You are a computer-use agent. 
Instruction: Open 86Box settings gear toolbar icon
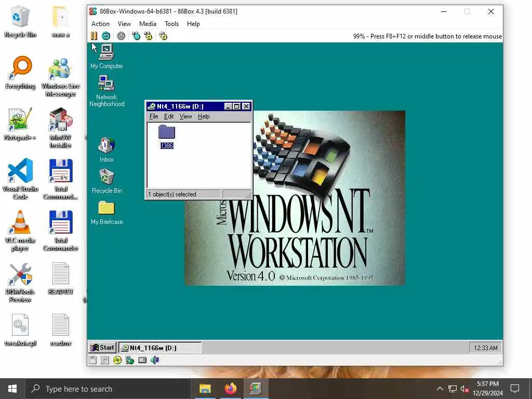coord(163,36)
